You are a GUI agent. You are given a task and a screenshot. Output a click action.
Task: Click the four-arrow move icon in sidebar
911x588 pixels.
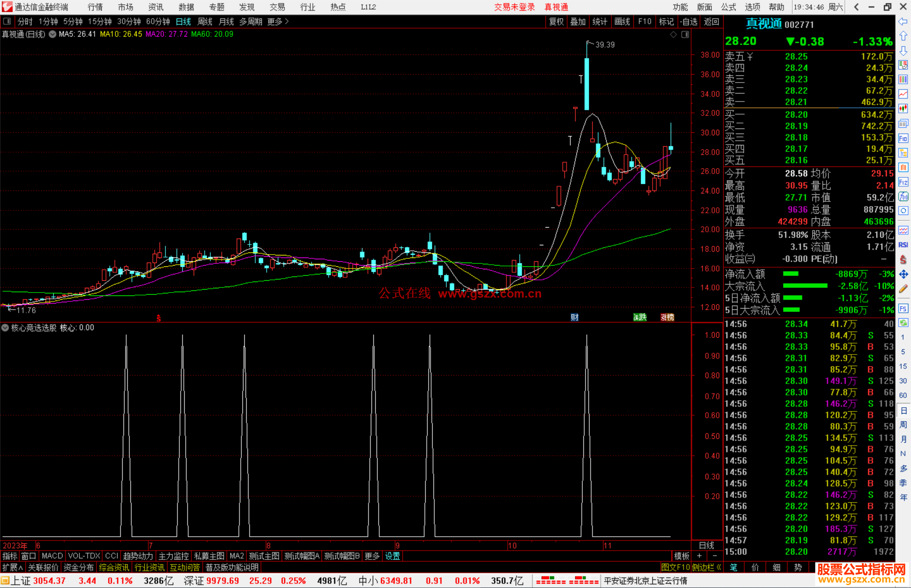coord(903,274)
